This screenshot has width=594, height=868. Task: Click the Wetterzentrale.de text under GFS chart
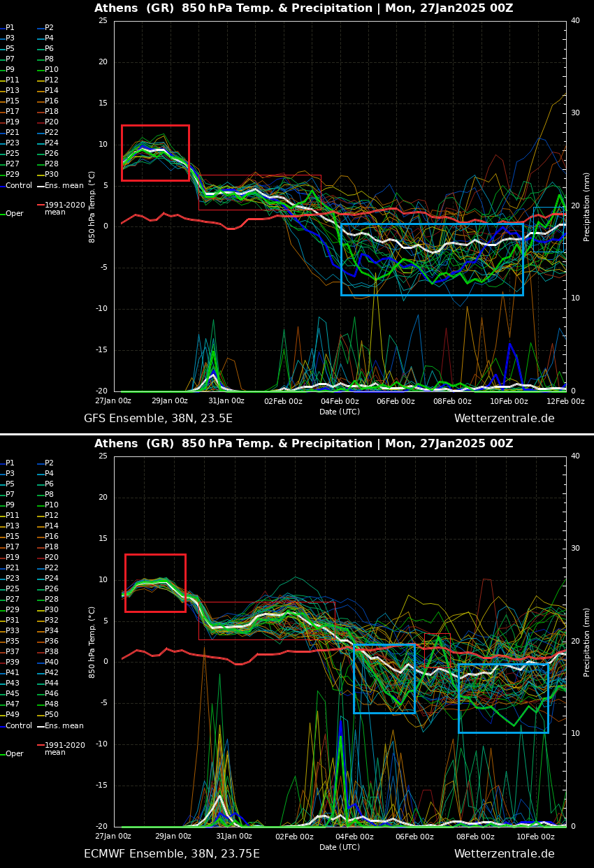tap(504, 419)
